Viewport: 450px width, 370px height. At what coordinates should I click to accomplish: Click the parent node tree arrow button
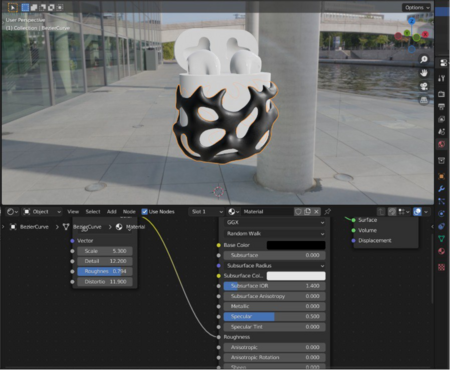381,212
